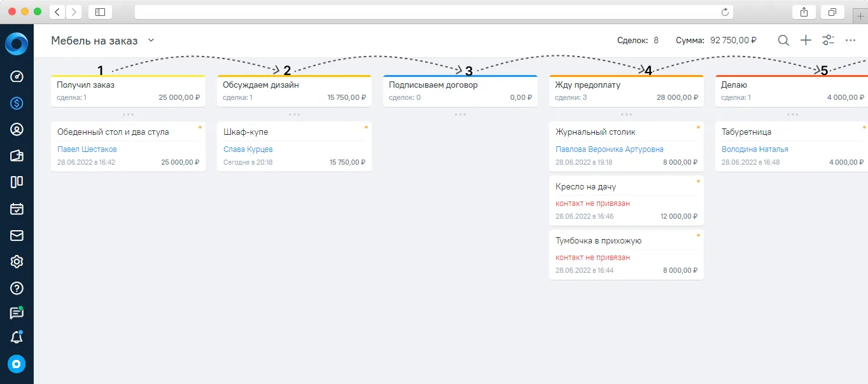
Task: Add a new deal with plus icon
Action: 806,40
